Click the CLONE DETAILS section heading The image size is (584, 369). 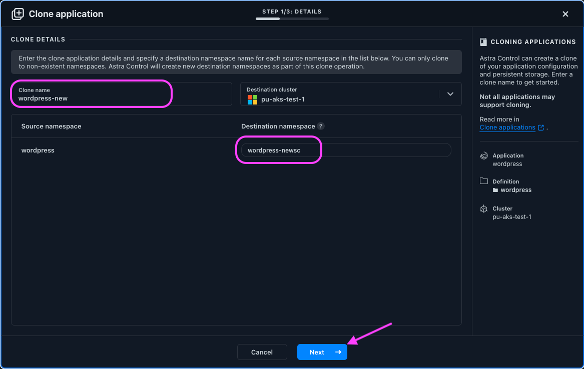(38, 39)
